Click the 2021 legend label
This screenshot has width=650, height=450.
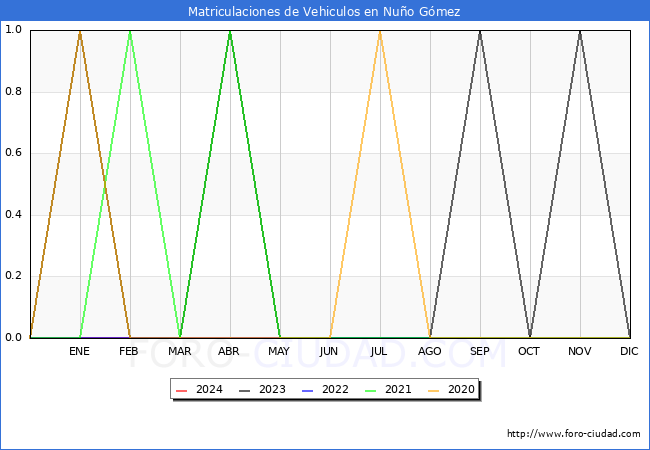pyautogui.click(x=398, y=389)
